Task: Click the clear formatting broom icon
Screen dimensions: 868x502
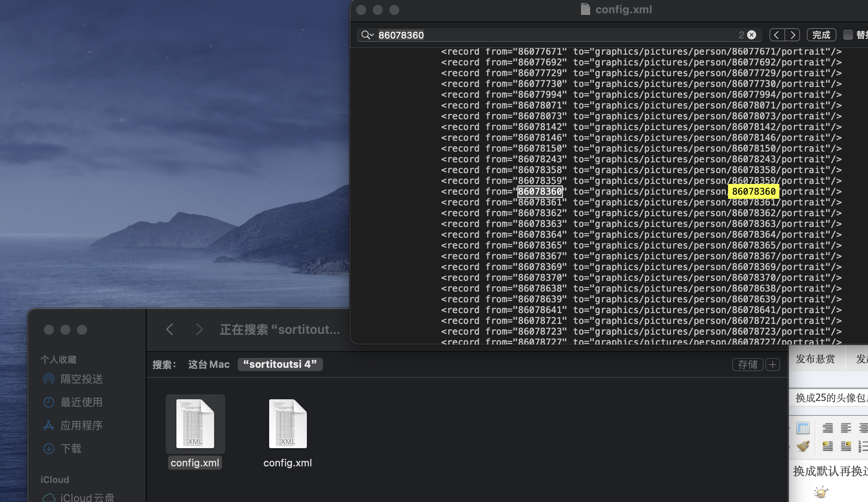Action: 803,446
